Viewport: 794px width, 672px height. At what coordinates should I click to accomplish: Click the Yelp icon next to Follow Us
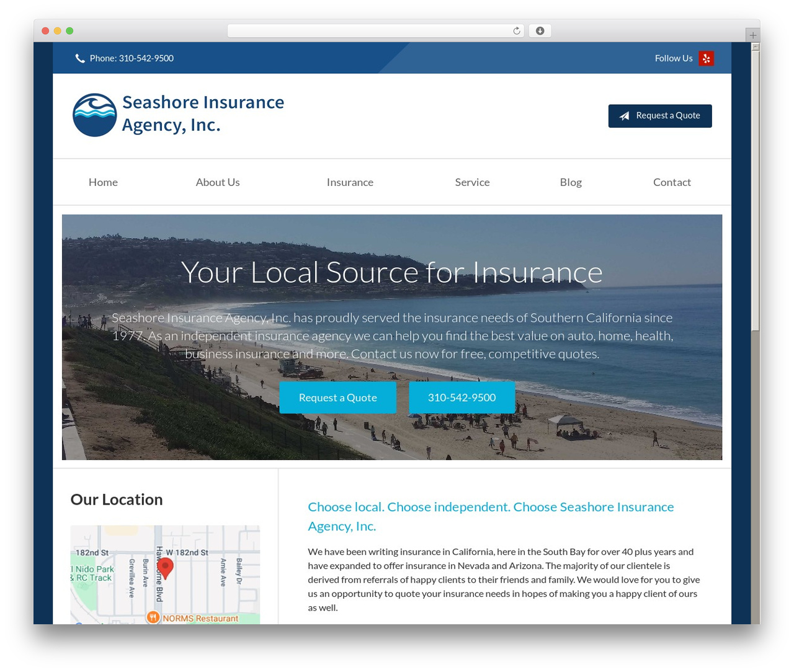(706, 58)
